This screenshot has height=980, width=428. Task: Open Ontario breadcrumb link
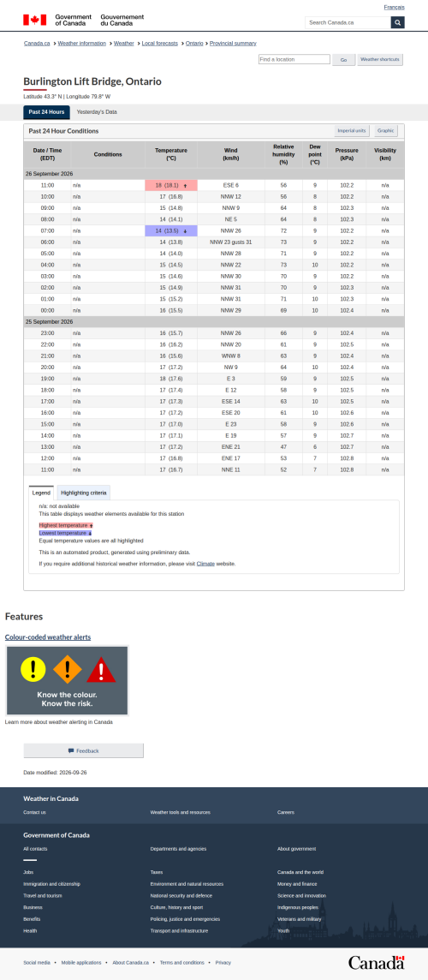pos(194,43)
